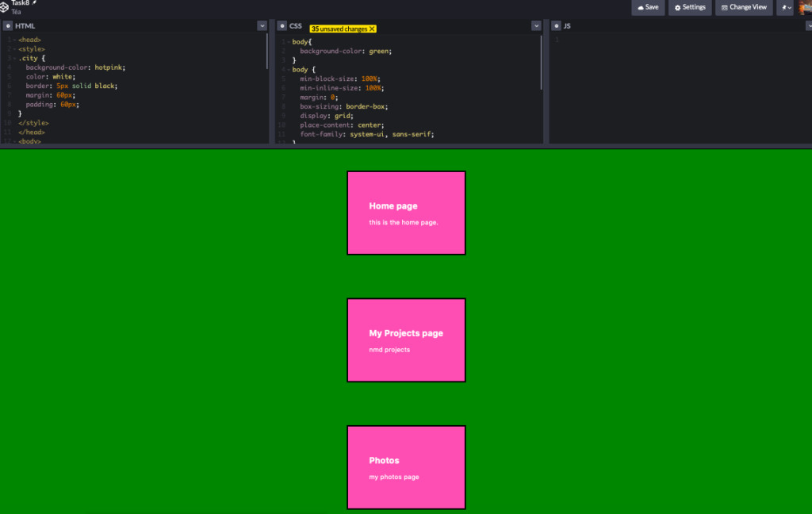The height and width of the screenshot is (514, 812).
Task: Click the Home page pink card
Action: pyautogui.click(x=406, y=213)
